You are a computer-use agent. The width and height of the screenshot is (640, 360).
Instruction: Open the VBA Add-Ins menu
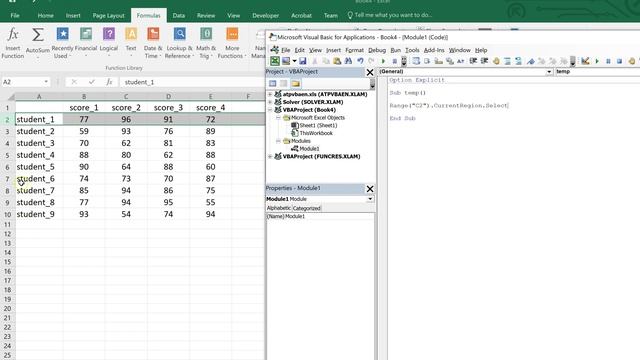click(434, 50)
